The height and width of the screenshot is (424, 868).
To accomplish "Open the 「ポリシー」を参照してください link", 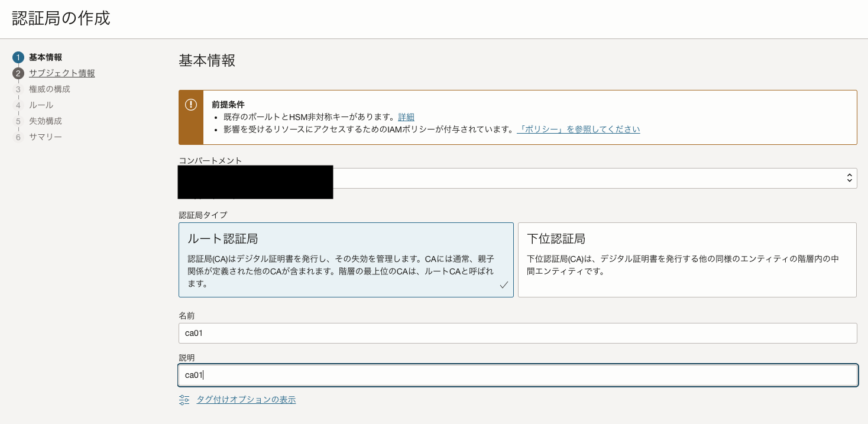I will tap(578, 129).
